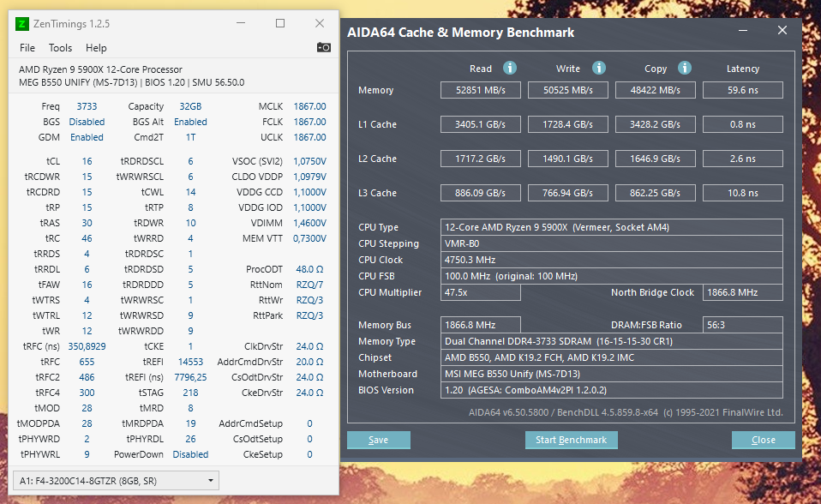
Task: Click the L3 Cache latency 10.8 ns
Action: tap(743, 193)
